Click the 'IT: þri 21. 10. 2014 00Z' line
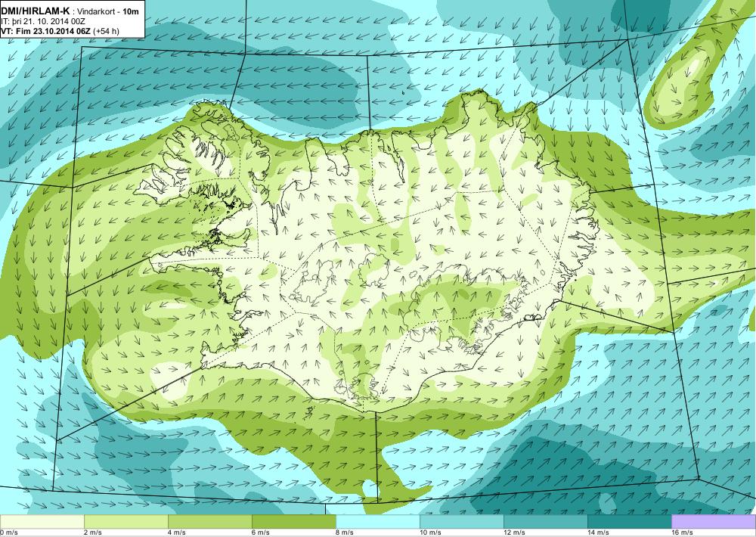 pyautogui.click(x=43, y=22)
